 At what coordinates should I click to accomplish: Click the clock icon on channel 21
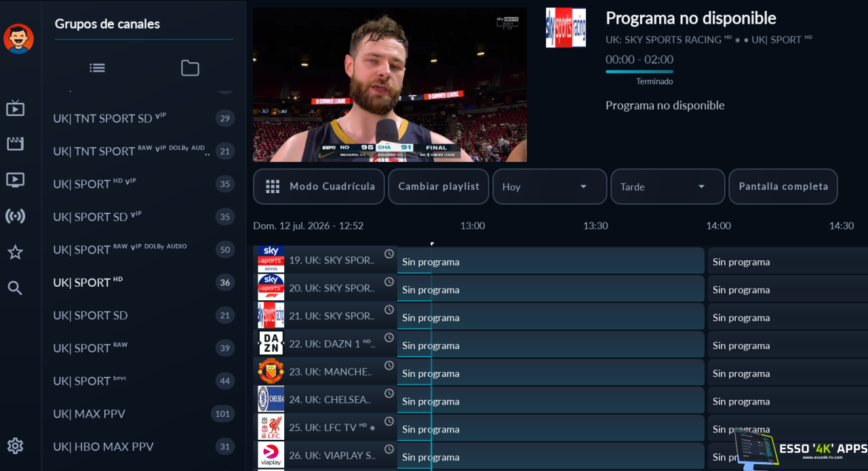pyautogui.click(x=389, y=310)
